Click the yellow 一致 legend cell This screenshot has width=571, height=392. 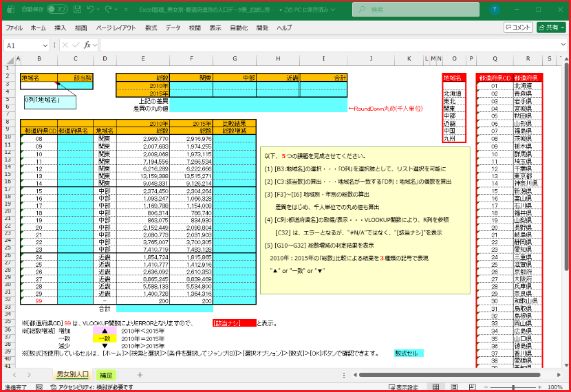[105, 338]
